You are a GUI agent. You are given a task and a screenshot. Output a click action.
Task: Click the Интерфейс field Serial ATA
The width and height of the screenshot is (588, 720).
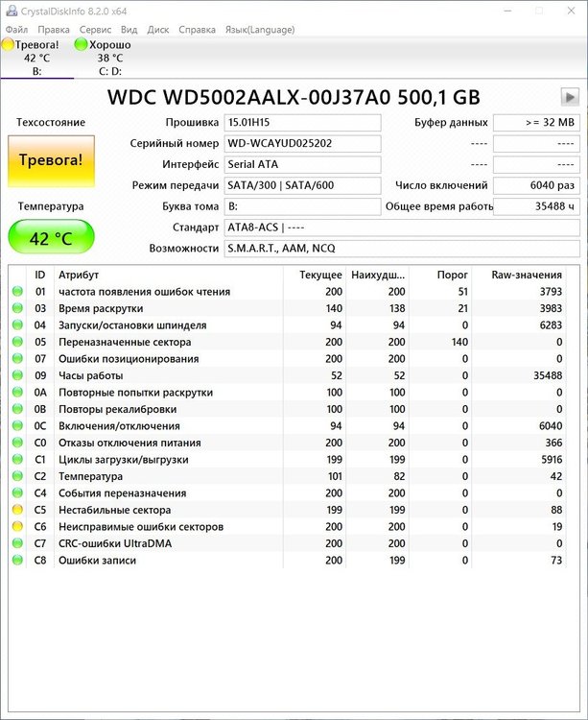pos(302,164)
